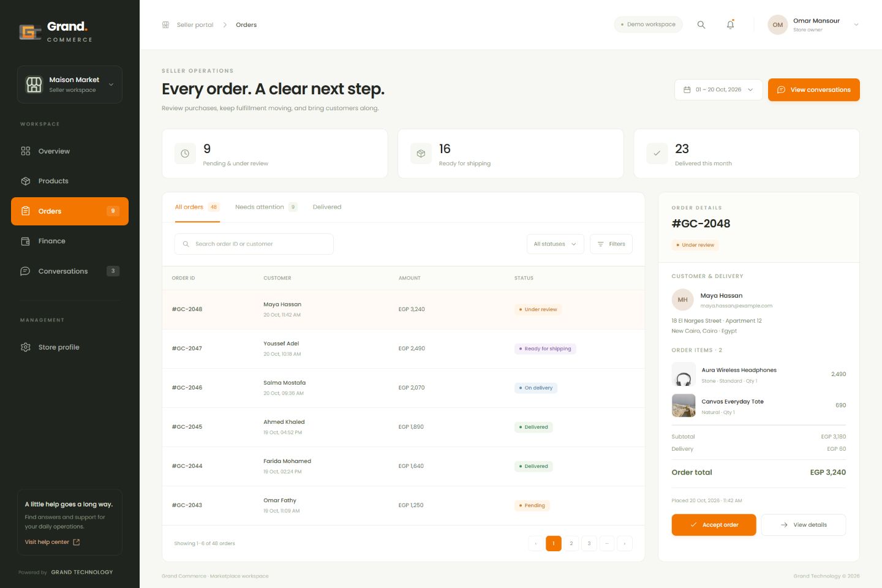Click the 48 count badge on All orders
Viewport: 882px width, 588px height.
click(214, 207)
